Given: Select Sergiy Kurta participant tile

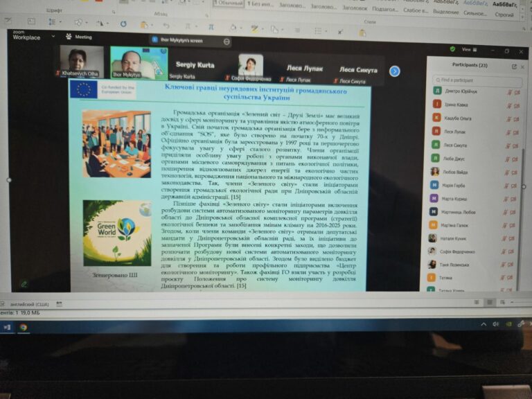Looking at the screenshot, I should tap(195, 66).
